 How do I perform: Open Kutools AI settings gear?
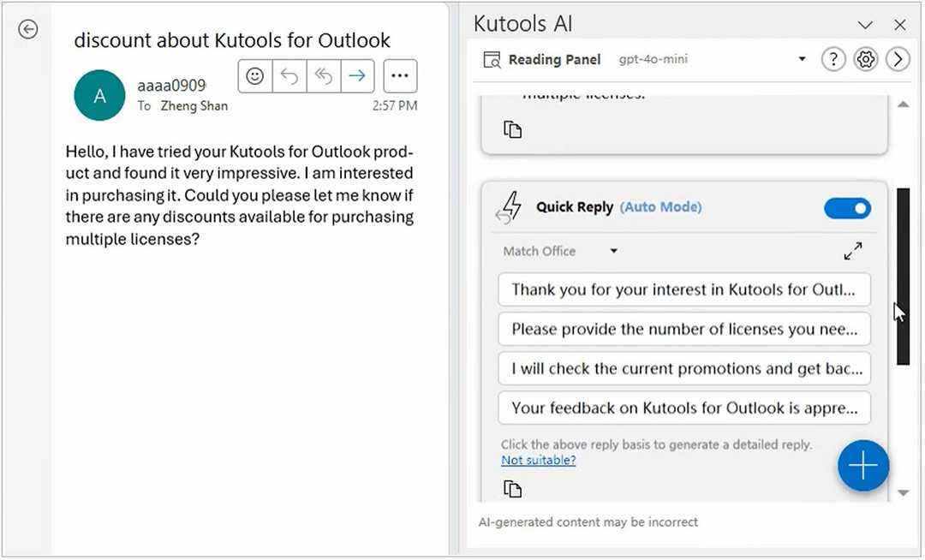[x=865, y=59]
